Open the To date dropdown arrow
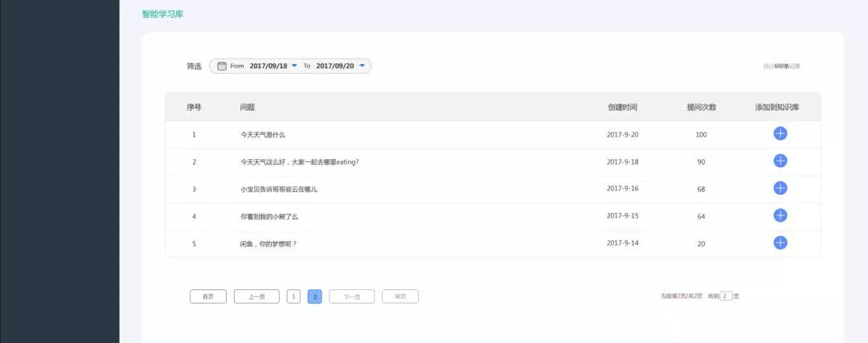Image resolution: width=868 pixels, height=343 pixels. click(x=362, y=66)
